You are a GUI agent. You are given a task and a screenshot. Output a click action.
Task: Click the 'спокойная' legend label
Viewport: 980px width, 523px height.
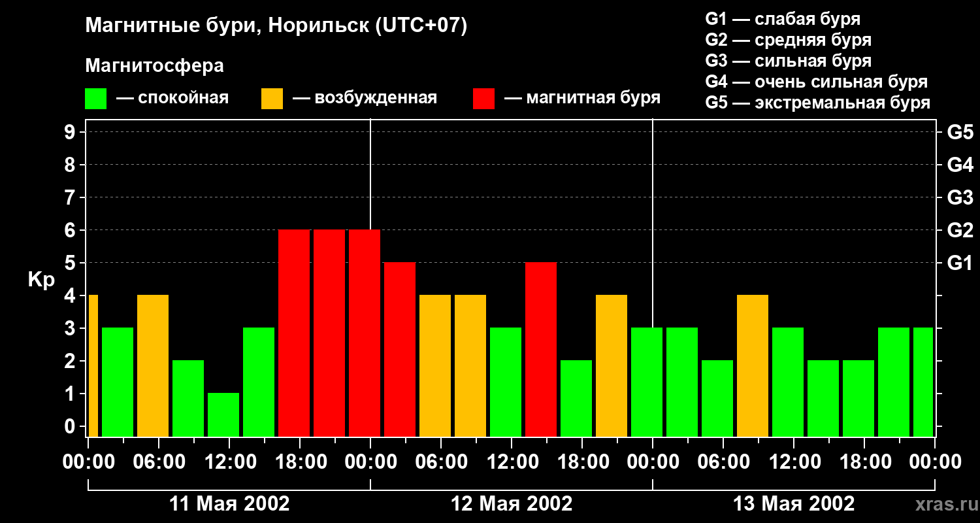184,99
